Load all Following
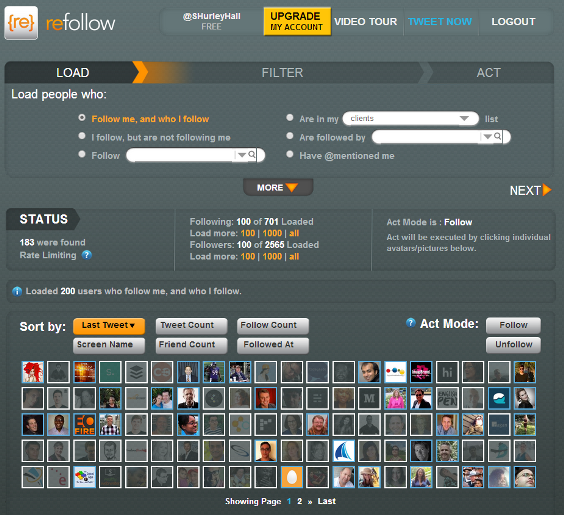564x515 pixels. click(x=294, y=233)
